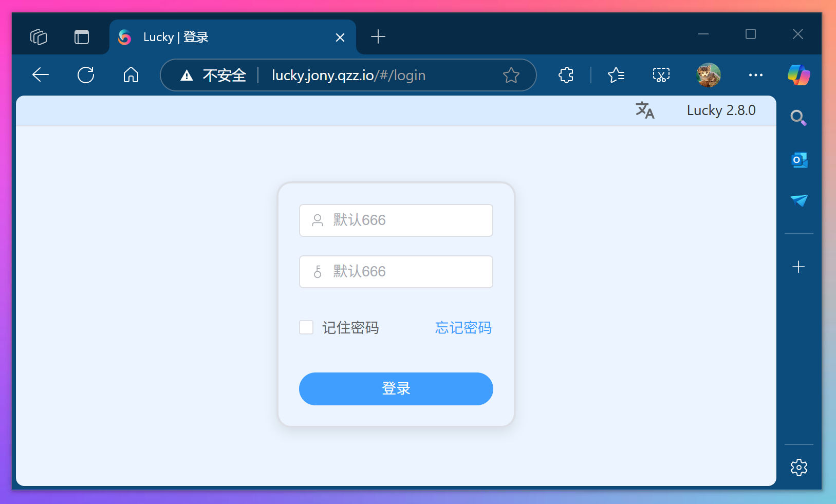Screen dimensions: 836x504
Task: Open Outlook from the sidebar
Action: (x=798, y=160)
